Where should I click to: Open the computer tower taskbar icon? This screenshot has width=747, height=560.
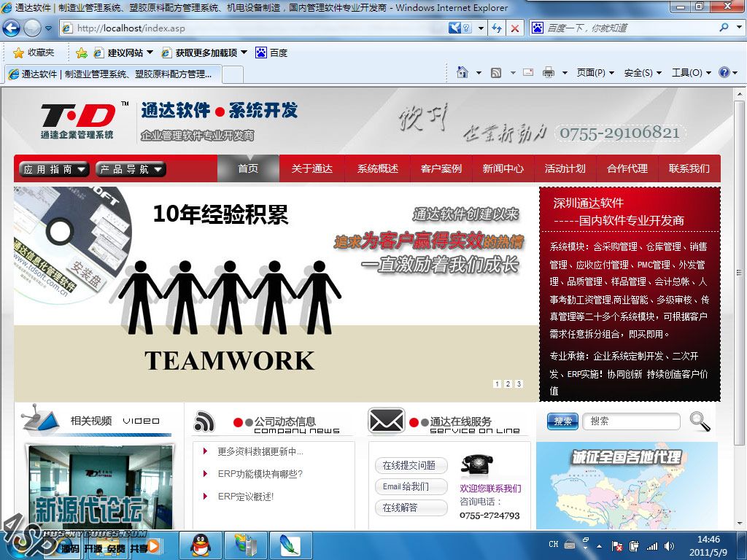tap(245, 545)
